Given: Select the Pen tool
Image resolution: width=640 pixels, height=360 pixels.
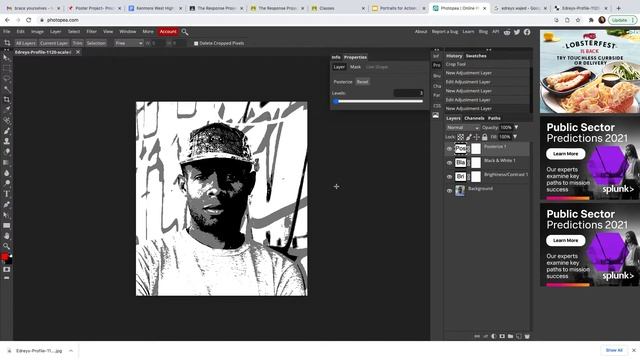Looking at the screenshot, I should (6, 204).
